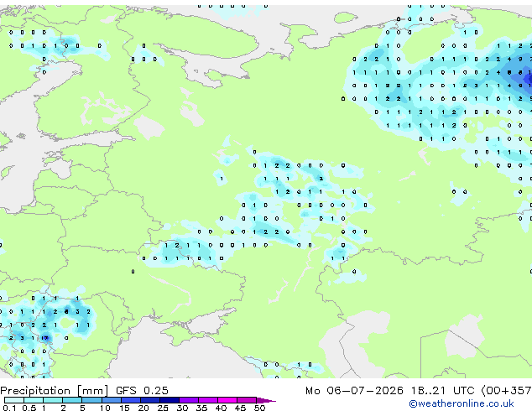This screenshot has width=532, height=411.
Task: Click the over-50 mm arrow tip of legend
Action: tap(266, 400)
